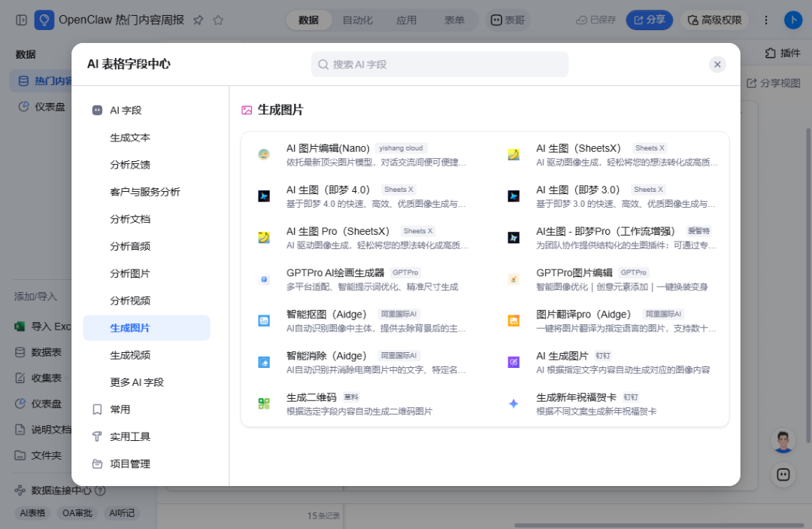Open the 生成新年祝福贺卡 sparkle icon
The width and height of the screenshot is (812, 529).
[514, 403]
